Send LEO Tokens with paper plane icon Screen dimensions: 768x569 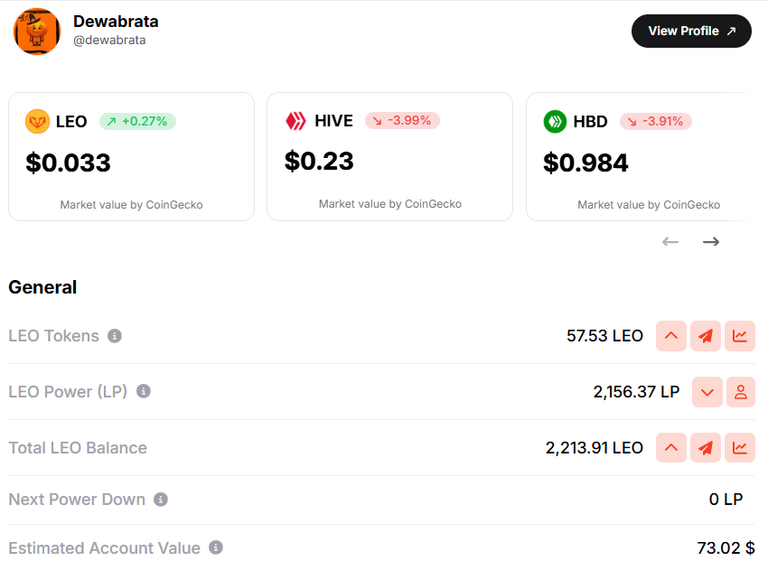click(x=705, y=336)
